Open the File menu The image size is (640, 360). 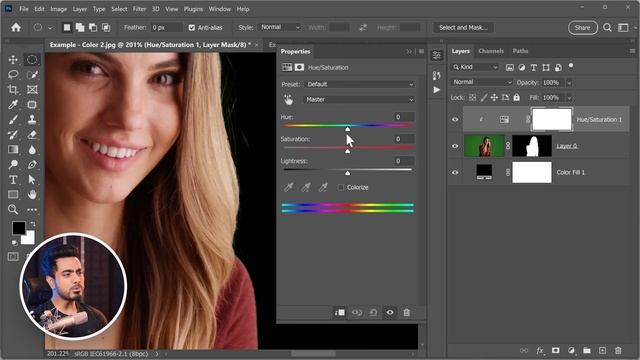(24, 9)
